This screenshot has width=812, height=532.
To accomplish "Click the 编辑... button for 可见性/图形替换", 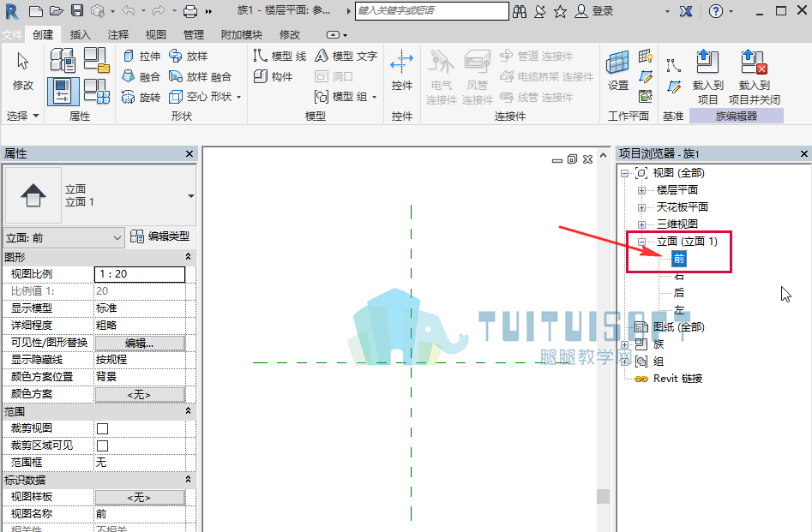I will pyautogui.click(x=139, y=344).
